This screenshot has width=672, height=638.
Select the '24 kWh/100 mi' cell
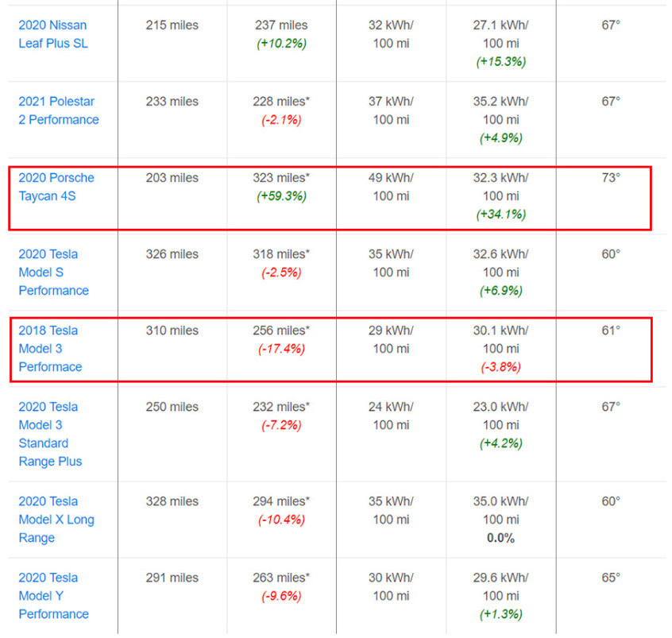(391, 416)
